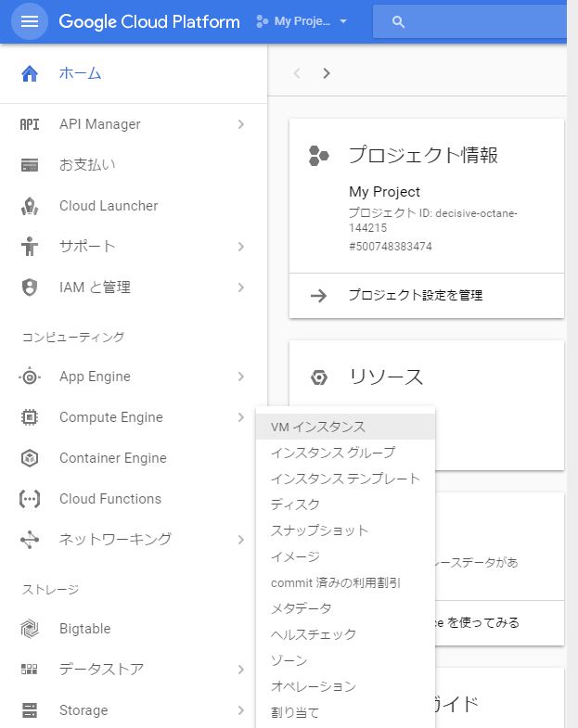Click the App Engine icon
The image size is (578, 728).
pyautogui.click(x=30, y=377)
